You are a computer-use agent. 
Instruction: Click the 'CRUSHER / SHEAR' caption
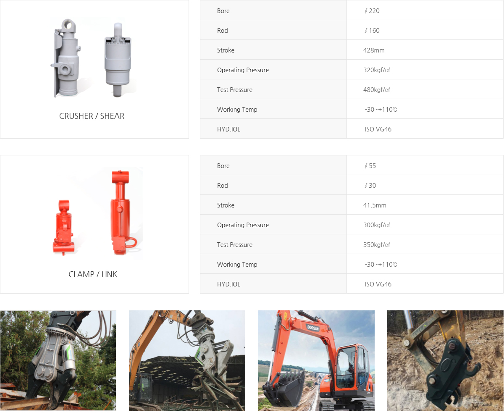92,116
